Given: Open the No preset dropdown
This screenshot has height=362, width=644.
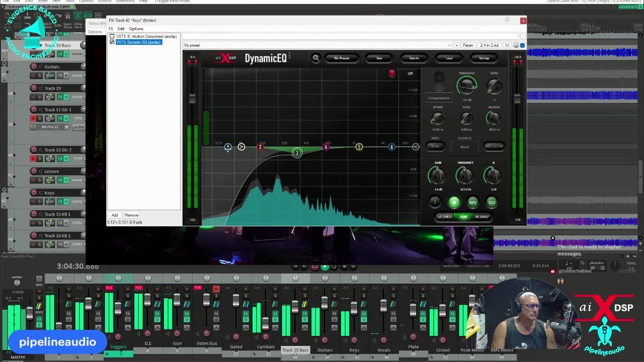Looking at the screenshot, I should [317, 45].
